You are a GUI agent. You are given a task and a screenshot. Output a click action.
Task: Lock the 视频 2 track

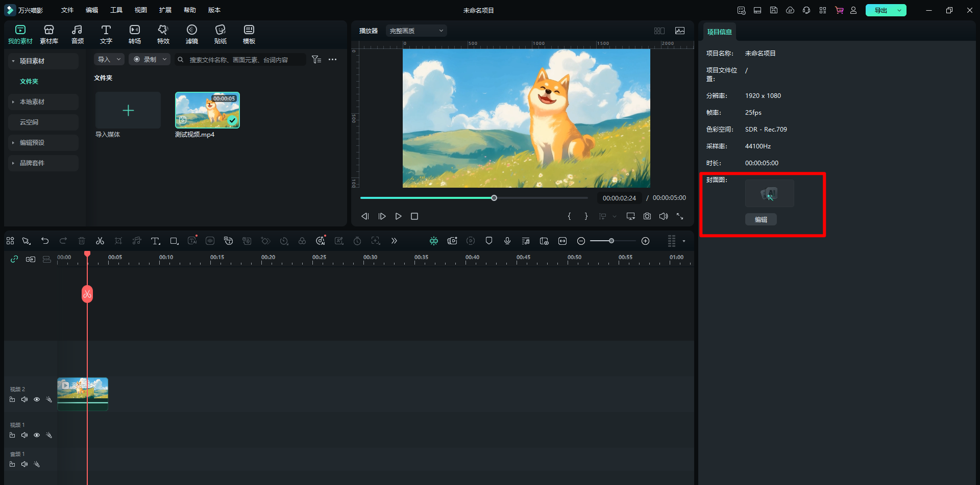[x=12, y=399]
